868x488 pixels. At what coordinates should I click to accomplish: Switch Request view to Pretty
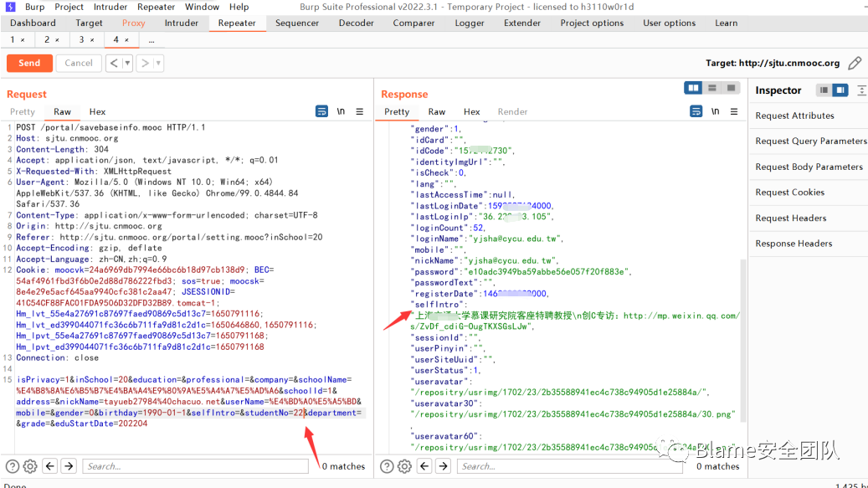coord(23,112)
